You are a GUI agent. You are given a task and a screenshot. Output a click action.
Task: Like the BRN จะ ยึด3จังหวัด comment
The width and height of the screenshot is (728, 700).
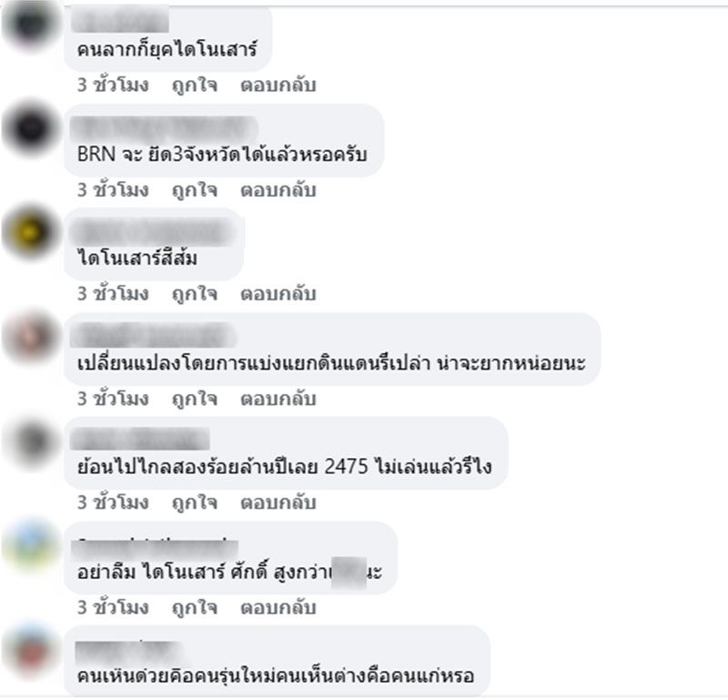(195, 190)
